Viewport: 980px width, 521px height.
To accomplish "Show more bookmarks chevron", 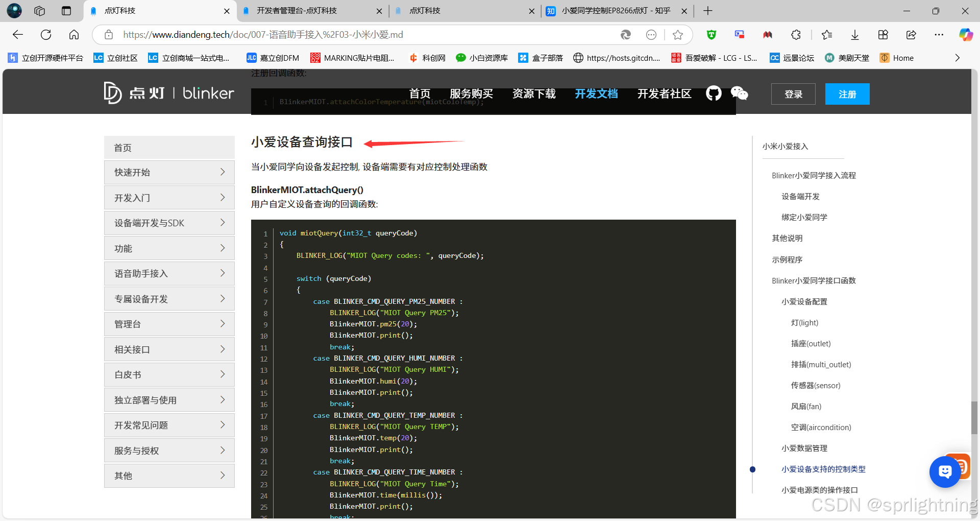I will tap(957, 58).
